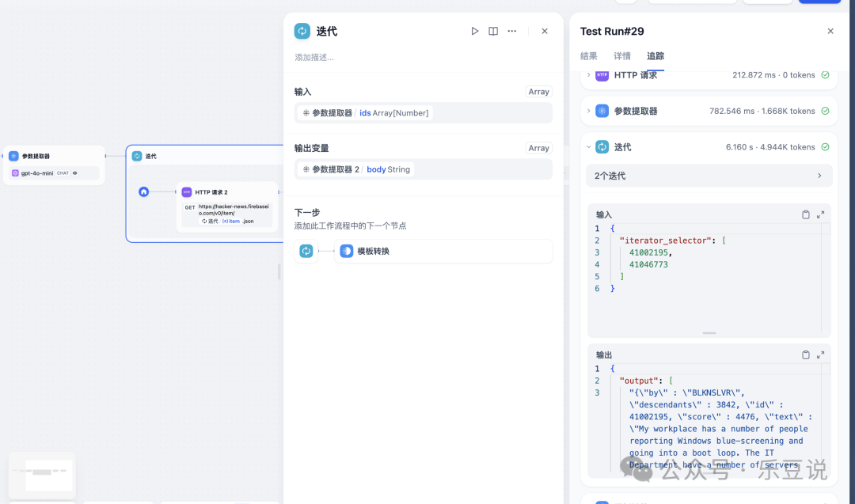Click the 迭代 node title on canvas
The width and height of the screenshot is (855, 504).
[x=151, y=157]
